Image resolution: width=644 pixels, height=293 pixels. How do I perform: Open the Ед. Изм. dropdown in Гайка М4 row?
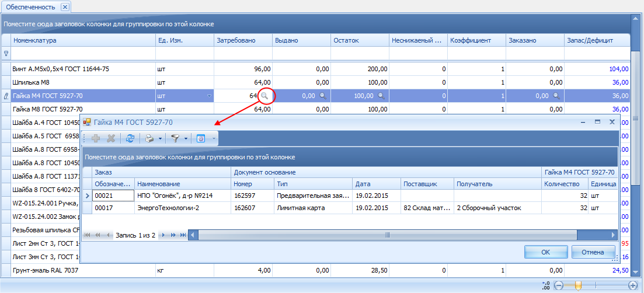(x=210, y=96)
